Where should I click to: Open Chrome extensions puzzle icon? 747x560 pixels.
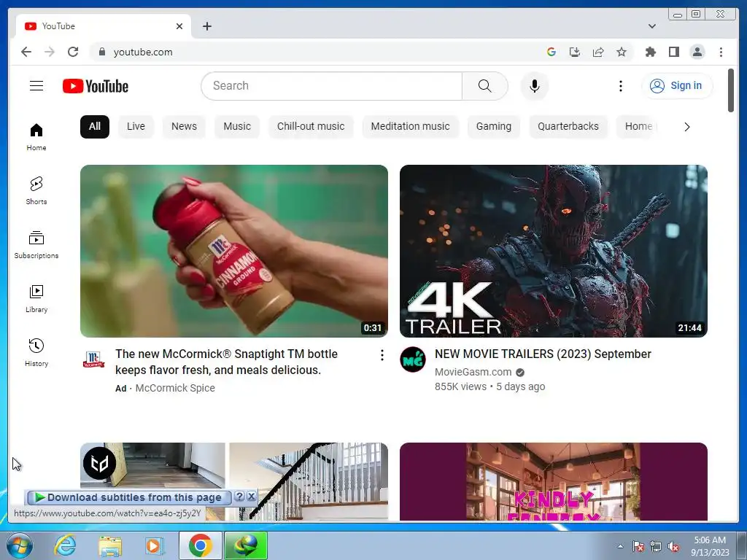click(x=650, y=52)
